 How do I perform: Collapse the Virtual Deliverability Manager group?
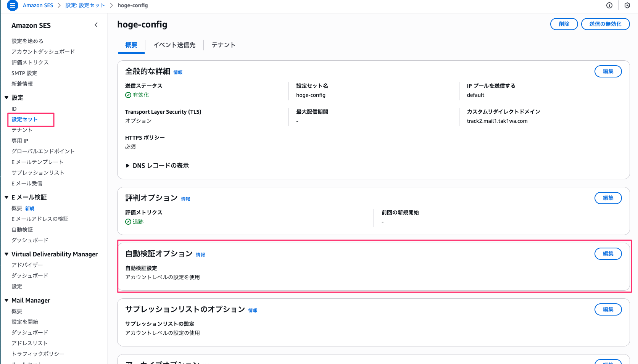[6, 254]
